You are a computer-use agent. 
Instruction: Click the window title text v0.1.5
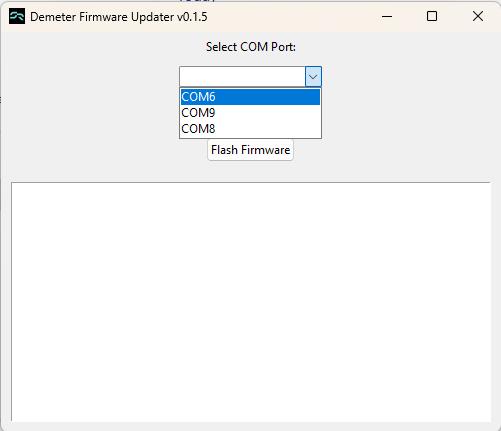coord(192,17)
